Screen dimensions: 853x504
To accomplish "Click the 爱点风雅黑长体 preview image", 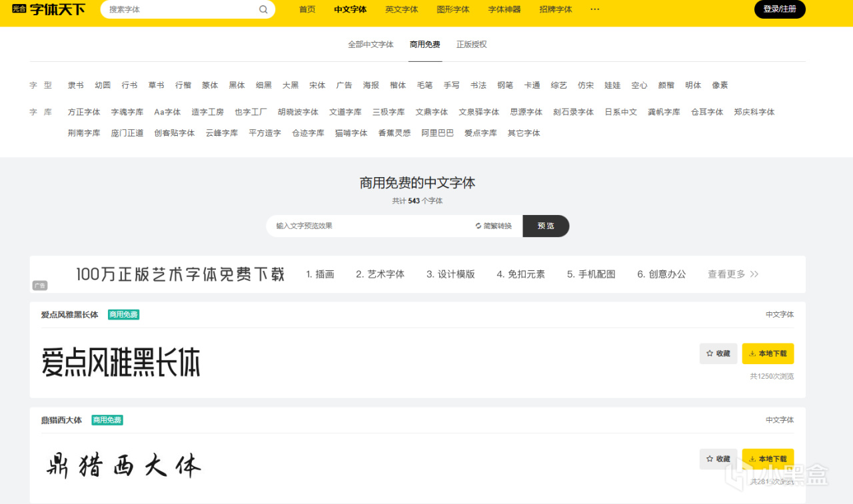I will tap(121, 362).
